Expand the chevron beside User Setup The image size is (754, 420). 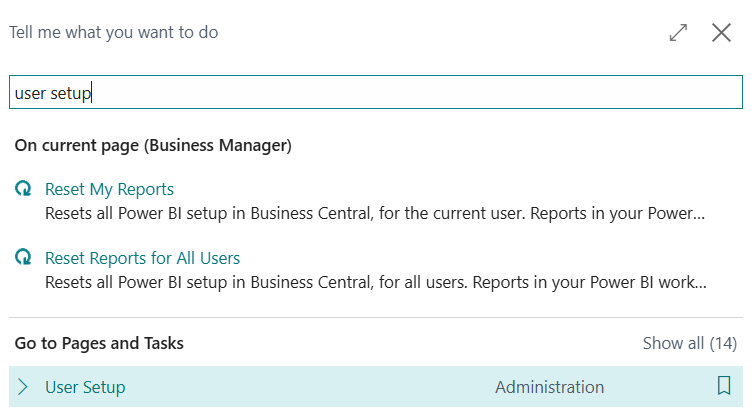point(23,387)
